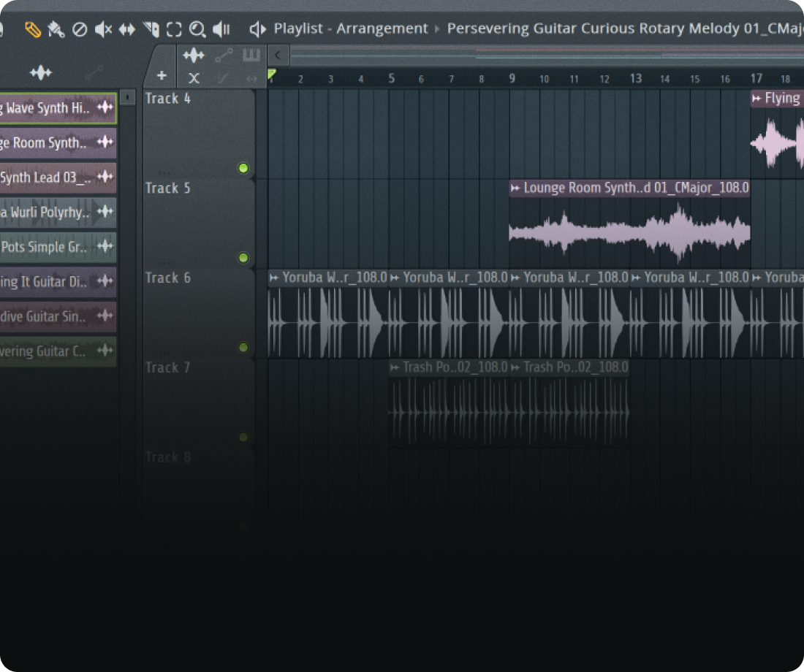This screenshot has height=672, width=804.
Task: Select the Paint brush tool
Action: point(56,29)
